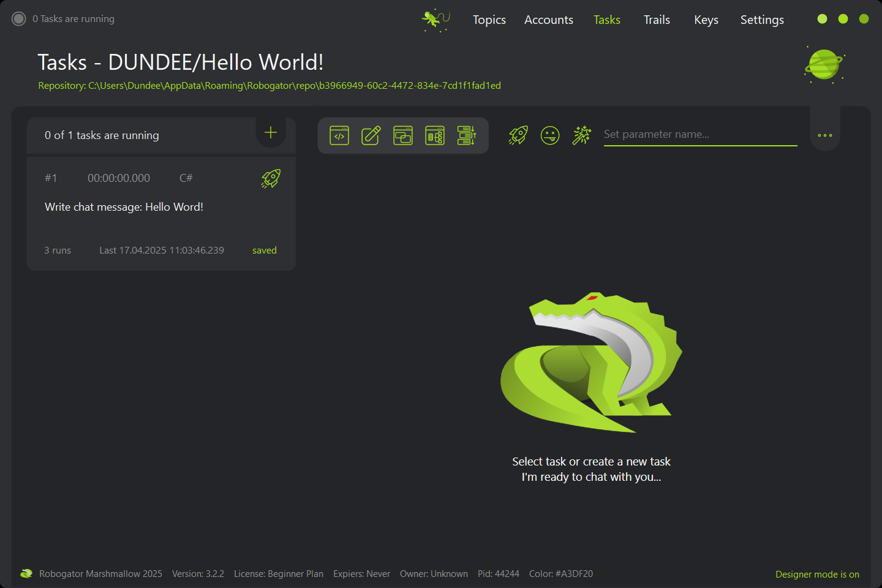The width and height of the screenshot is (882, 588).
Task: Click 'Last 17.04.2025 11:03:46.239' timestamp
Action: [x=162, y=251]
